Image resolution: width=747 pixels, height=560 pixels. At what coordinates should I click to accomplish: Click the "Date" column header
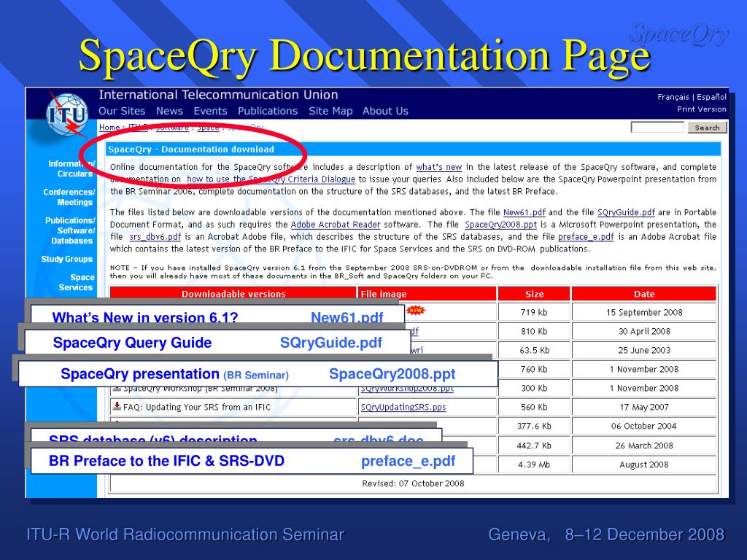coord(644,295)
